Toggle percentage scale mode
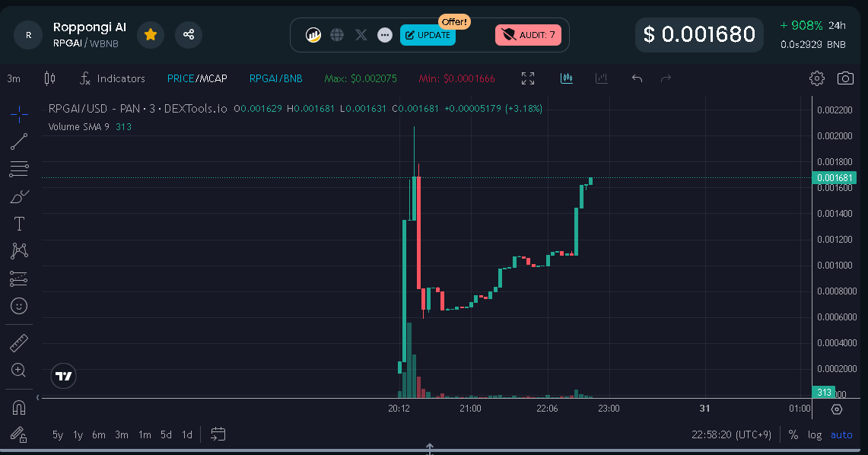The width and height of the screenshot is (868, 455). tap(793, 435)
